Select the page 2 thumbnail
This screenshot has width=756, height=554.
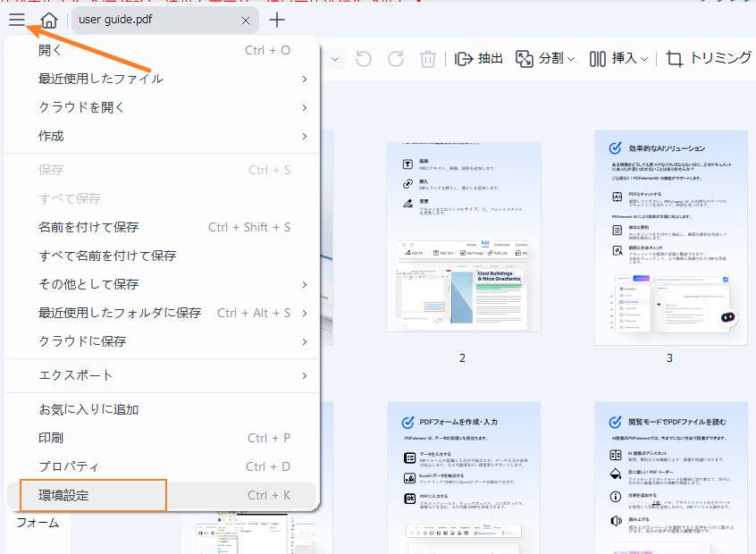(462, 238)
